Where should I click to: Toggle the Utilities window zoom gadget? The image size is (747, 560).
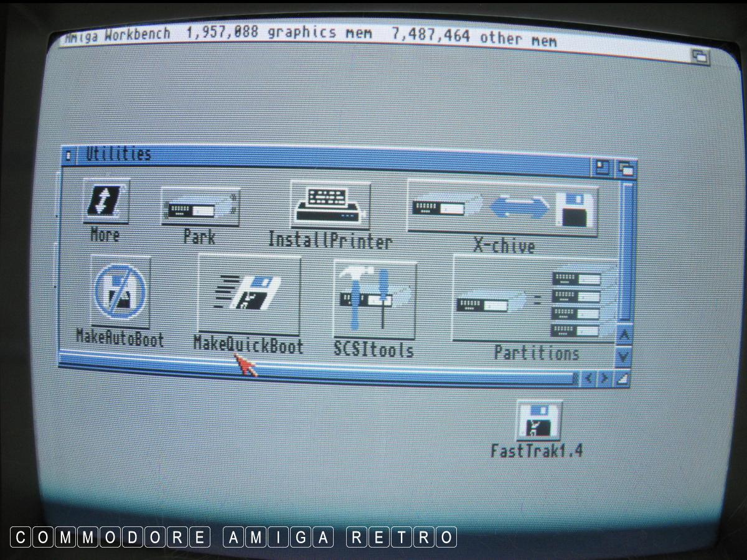603,167
